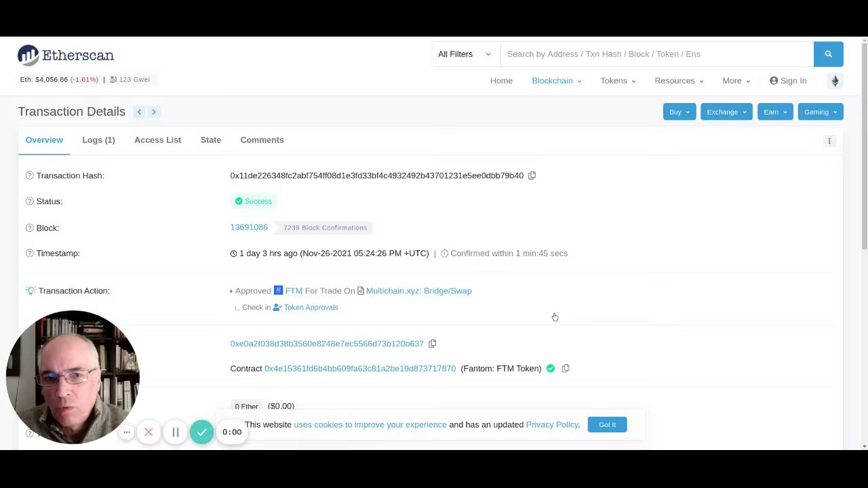
Task: Click the Sign In link
Action: tap(788, 81)
